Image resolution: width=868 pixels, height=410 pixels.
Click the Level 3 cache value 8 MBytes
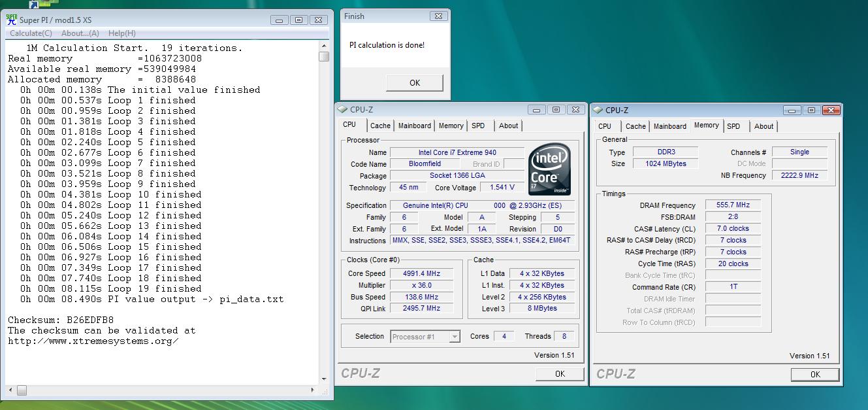542,309
